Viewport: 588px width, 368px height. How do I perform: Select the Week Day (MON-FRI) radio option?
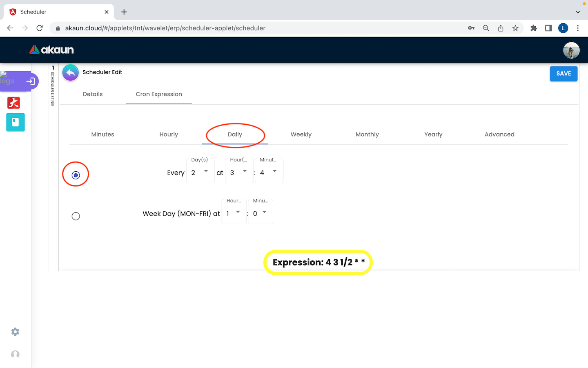76,216
